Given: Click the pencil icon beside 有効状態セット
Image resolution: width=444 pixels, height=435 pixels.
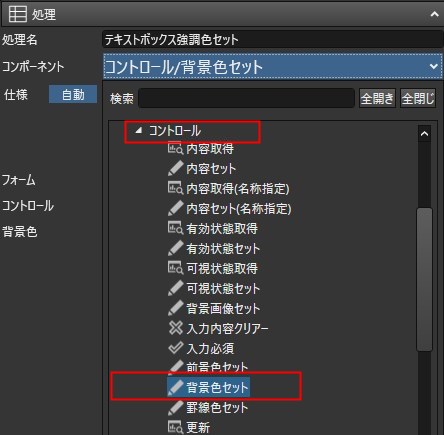Looking at the screenshot, I should (175, 248).
